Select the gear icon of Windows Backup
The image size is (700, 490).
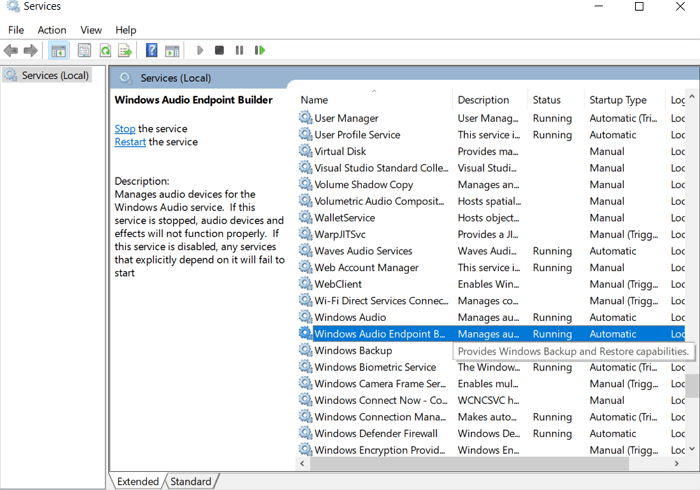point(305,350)
